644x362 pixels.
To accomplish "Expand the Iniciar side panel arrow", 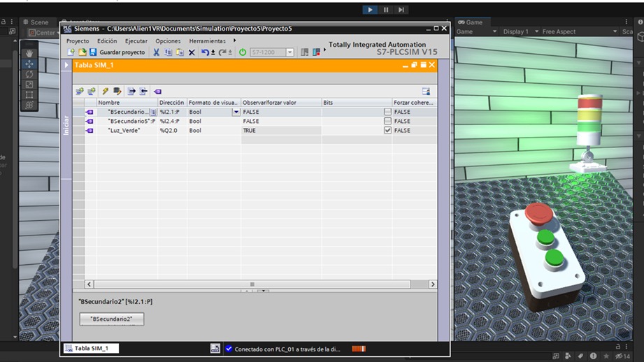I will (x=66, y=65).
